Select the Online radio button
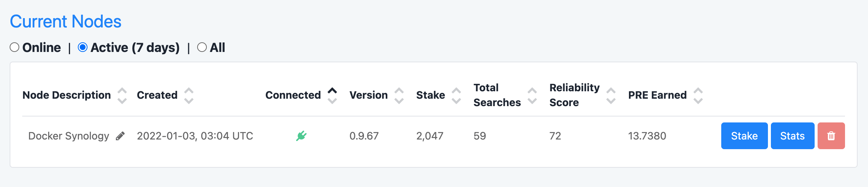The height and width of the screenshot is (187, 868). point(14,47)
